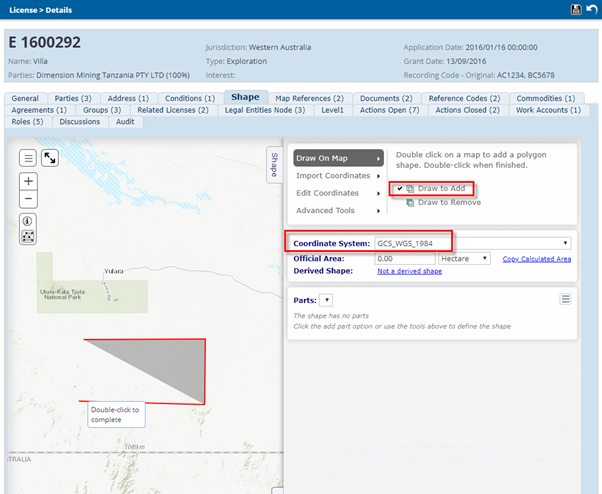Open the Coordinate System dropdown
Screen dimensions: 602x494
pyautogui.click(x=565, y=243)
